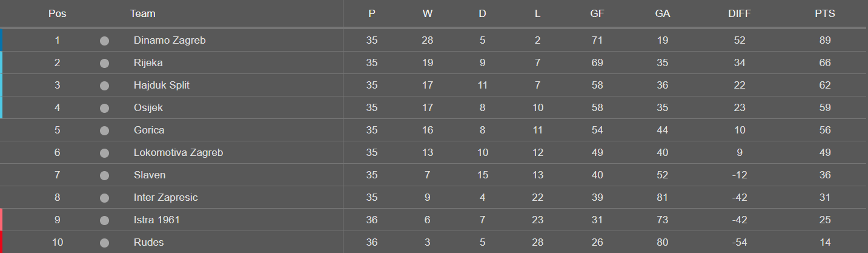Select the Pos column header

58,13
